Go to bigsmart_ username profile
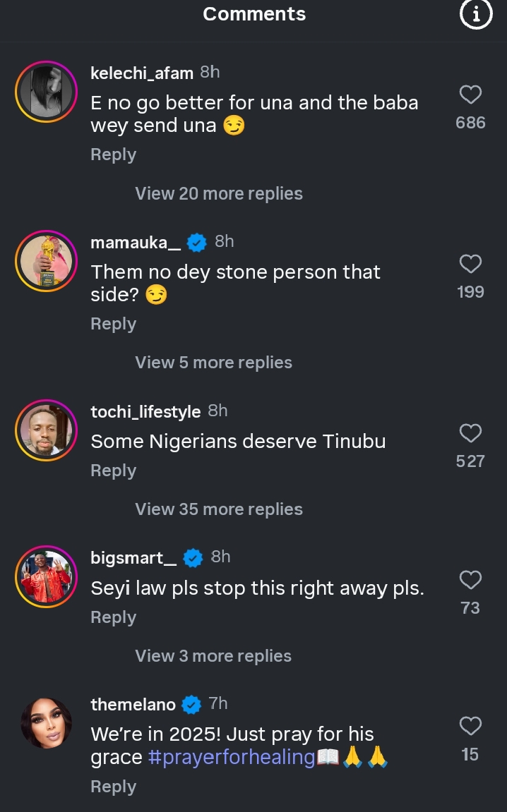 point(133,557)
